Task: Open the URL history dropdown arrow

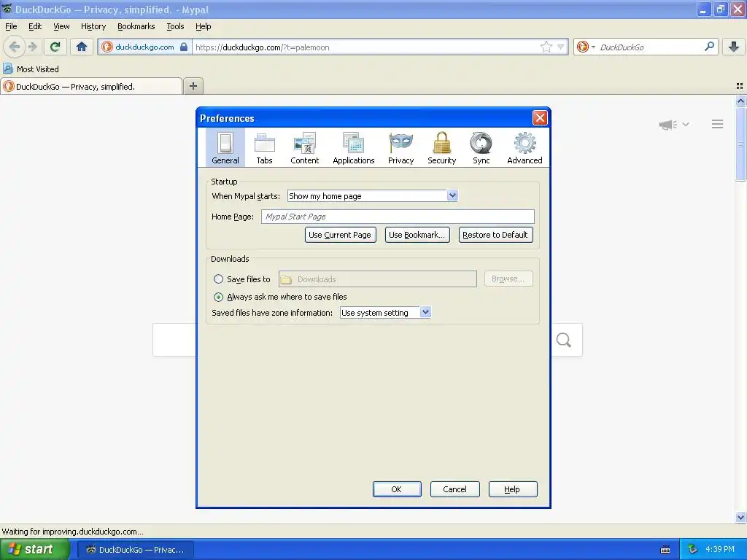Action: point(561,47)
